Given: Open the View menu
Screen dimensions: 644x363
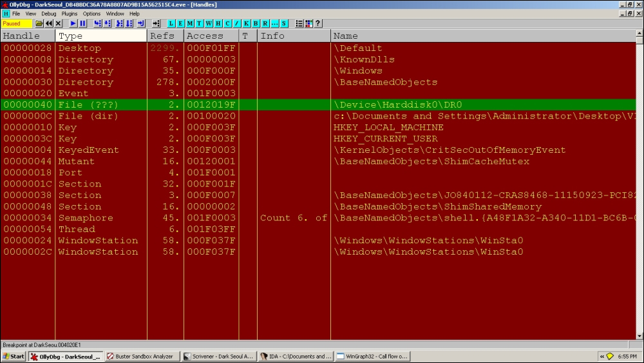Looking at the screenshot, I should pyautogui.click(x=31, y=14).
